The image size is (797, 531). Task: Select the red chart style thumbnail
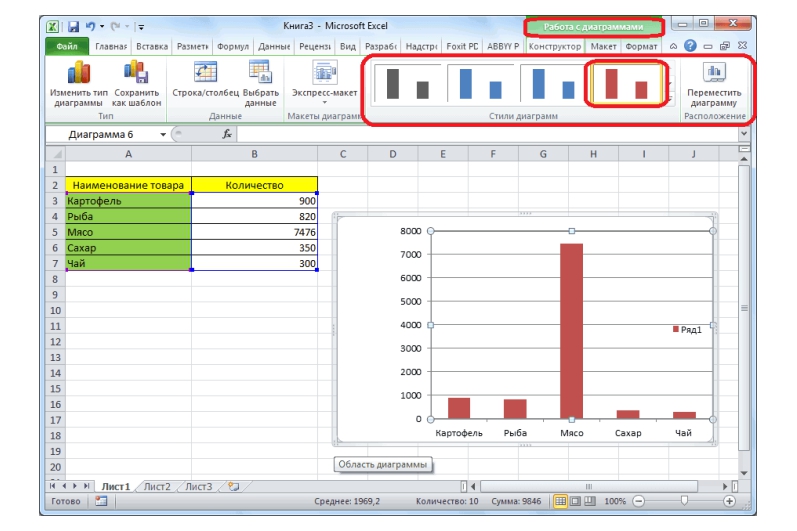[x=627, y=83]
